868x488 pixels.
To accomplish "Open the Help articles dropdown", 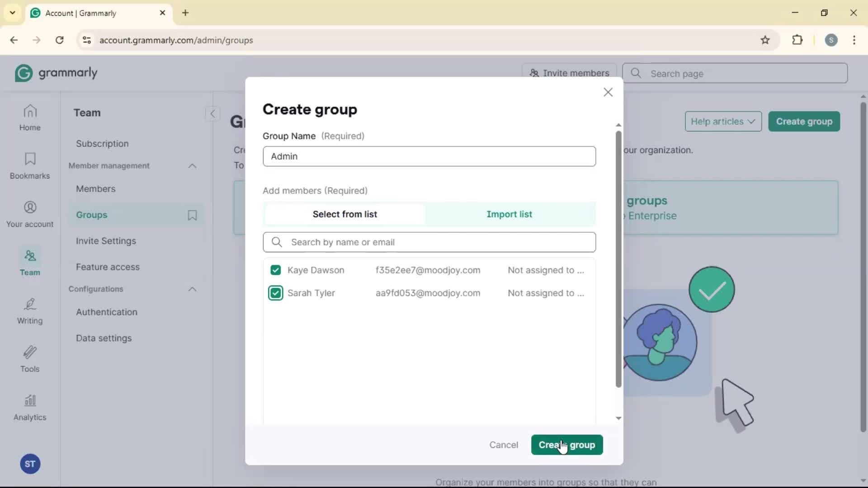I will tap(722, 122).
